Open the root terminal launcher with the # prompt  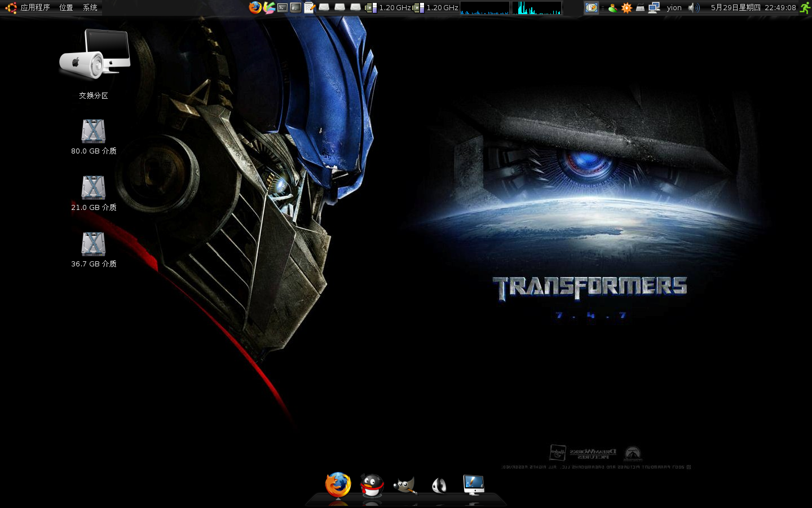[x=295, y=7]
